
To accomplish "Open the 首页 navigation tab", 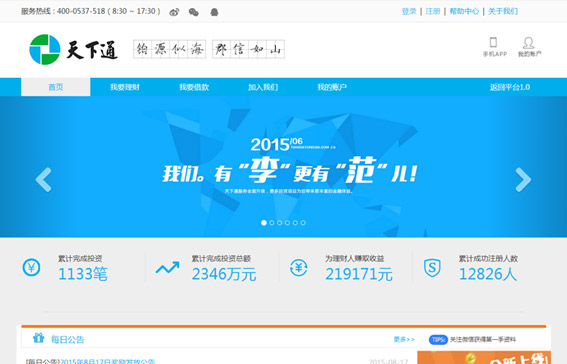I will (x=56, y=87).
